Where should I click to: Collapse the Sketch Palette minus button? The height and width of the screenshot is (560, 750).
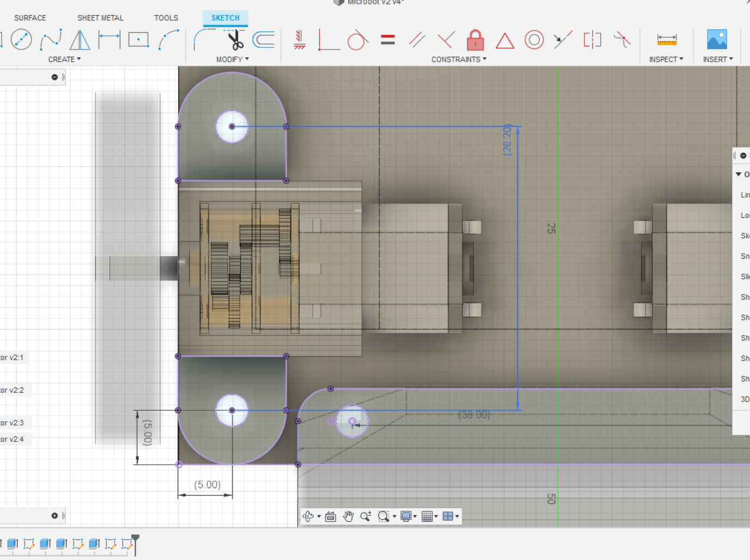743,156
